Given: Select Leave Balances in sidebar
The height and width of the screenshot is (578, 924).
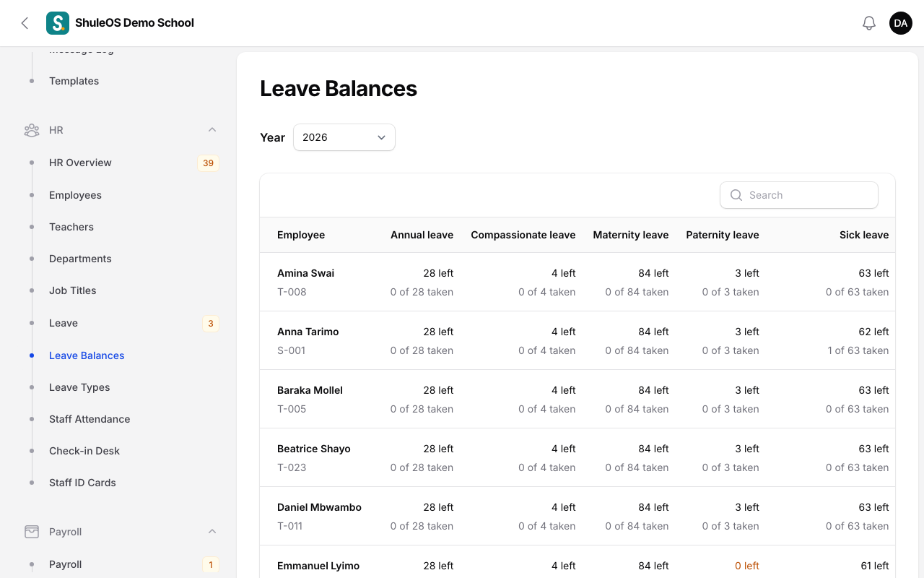Looking at the screenshot, I should click(87, 355).
